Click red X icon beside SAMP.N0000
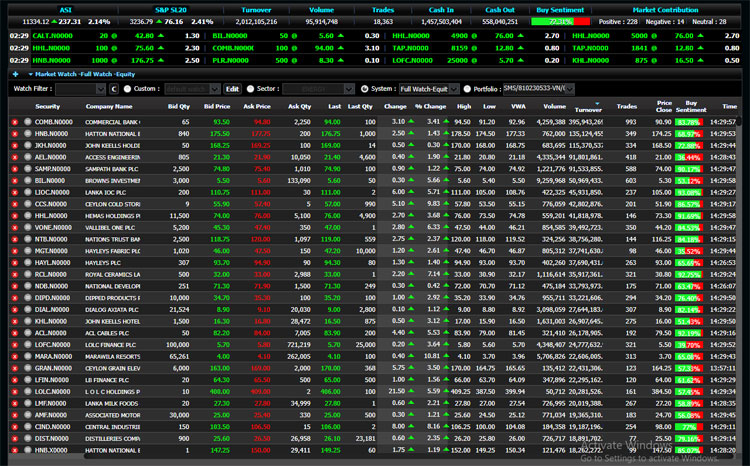 pos(15,169)
